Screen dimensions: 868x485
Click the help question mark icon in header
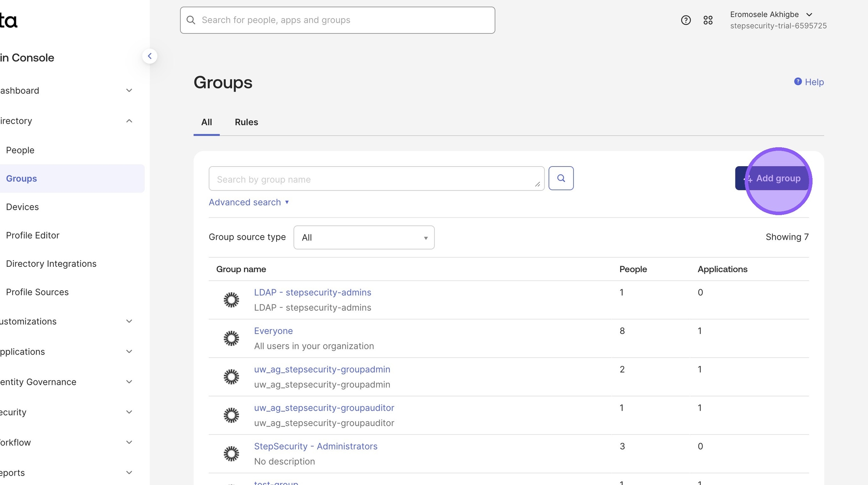pyautogui.click(x=686, y=20)
